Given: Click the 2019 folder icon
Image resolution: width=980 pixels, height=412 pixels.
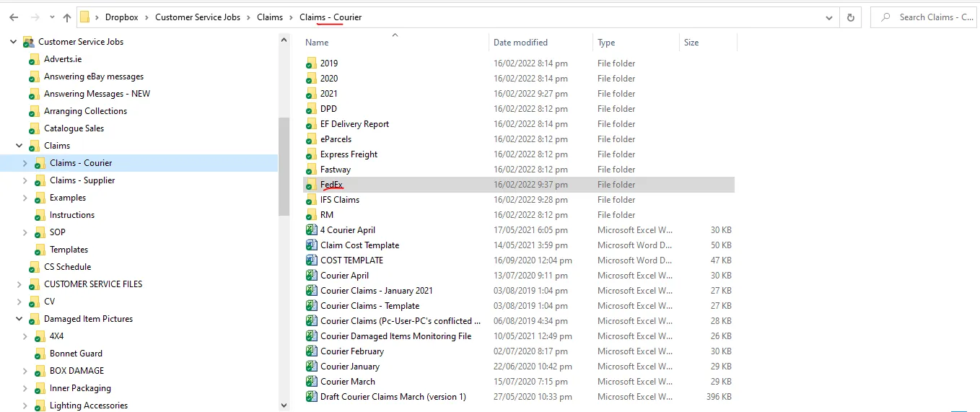Looking at the screenshot, I should tap(311, 63).
